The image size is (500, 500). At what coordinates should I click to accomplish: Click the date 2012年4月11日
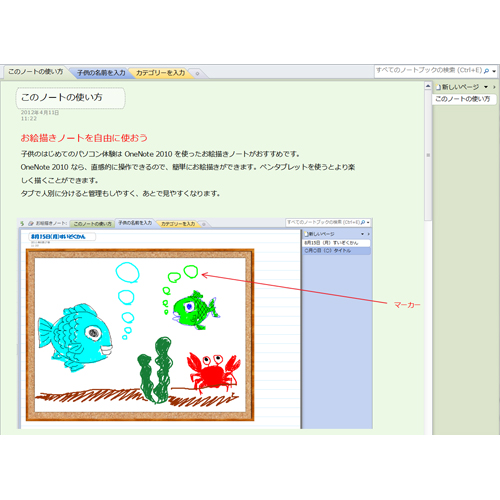(40, 113)
